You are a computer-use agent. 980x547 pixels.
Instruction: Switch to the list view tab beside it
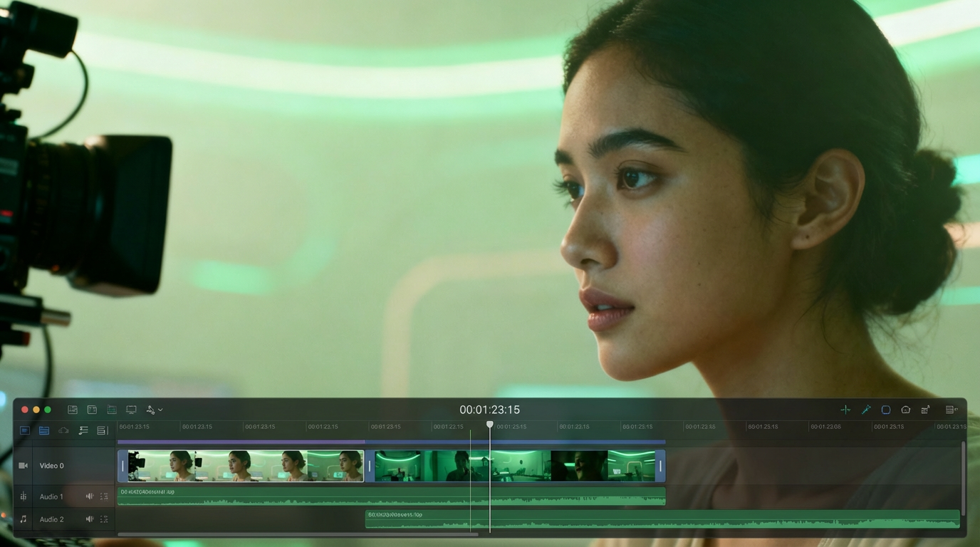[43, 430]
